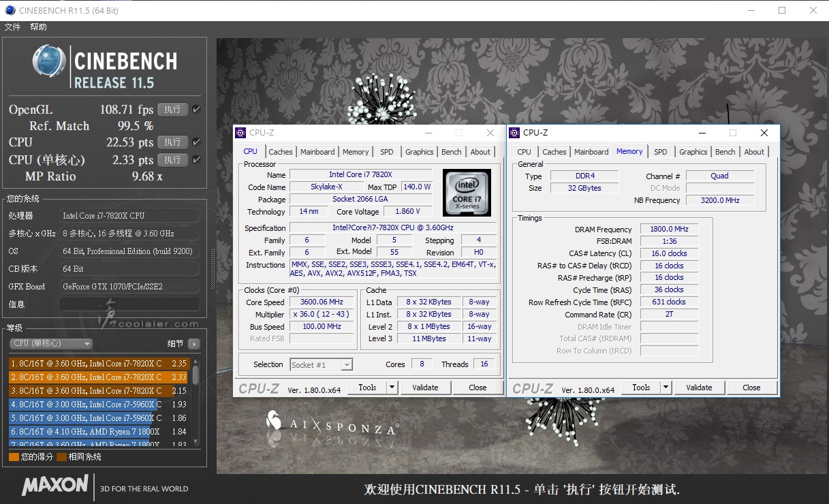Open the Tools dropdown arrow in the memory CPU-Z window
Screen dimensions: 829x504
[666, 388]
